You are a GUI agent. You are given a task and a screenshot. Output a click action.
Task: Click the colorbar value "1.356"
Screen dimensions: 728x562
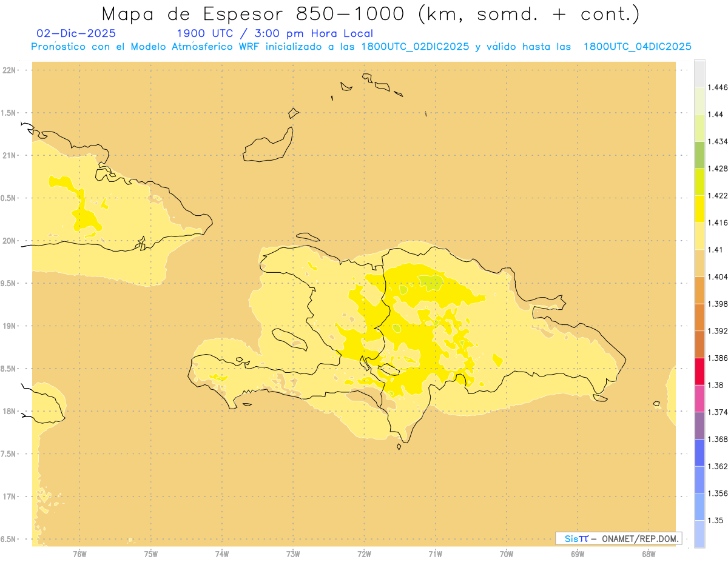pyautogui.click(x=717, y=493)
